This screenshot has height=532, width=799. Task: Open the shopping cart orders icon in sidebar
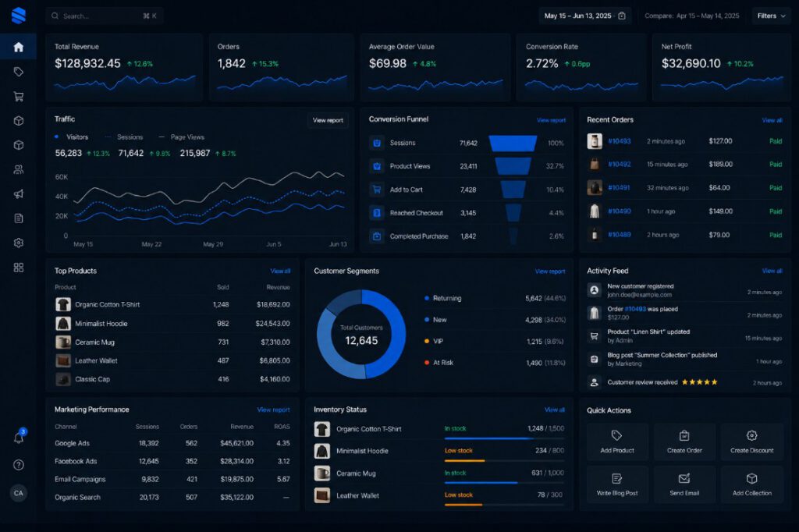(x=19, y=96)
